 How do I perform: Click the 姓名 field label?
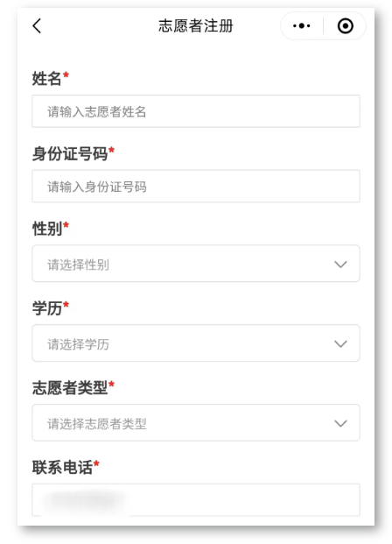[46, 78]
